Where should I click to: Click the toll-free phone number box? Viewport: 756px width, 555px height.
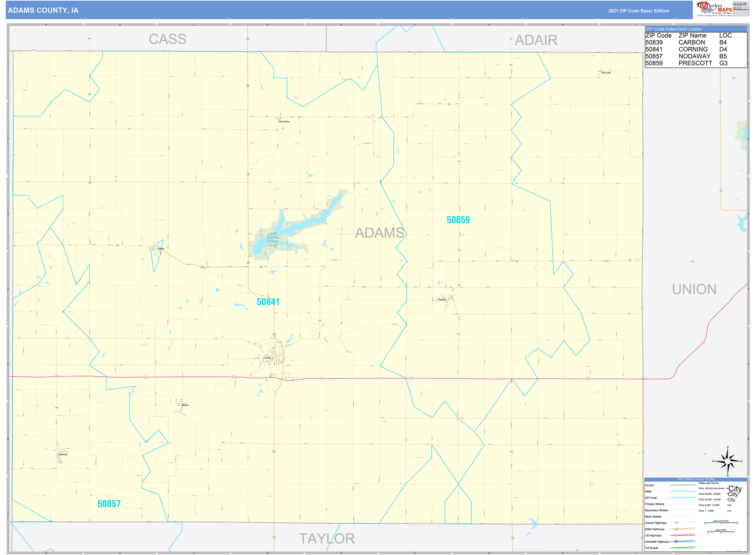pos(740,5)
